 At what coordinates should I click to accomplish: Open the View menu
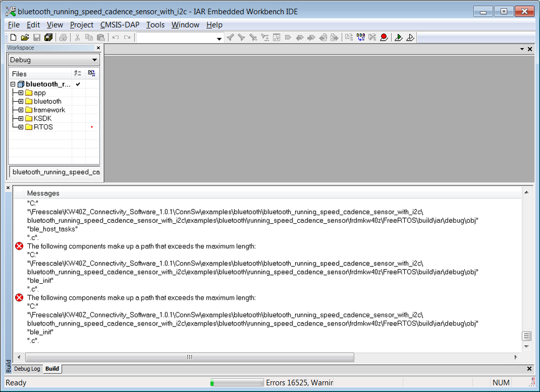click(55, 25)
